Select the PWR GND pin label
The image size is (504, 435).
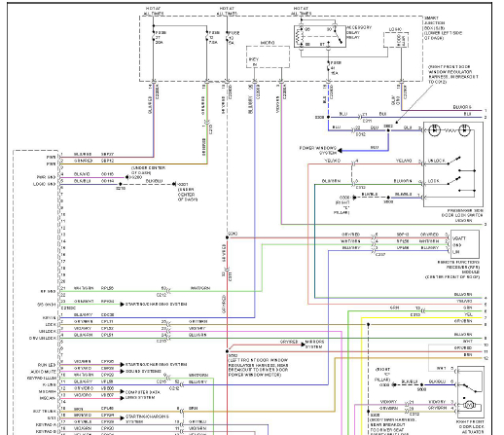[47, 177]
